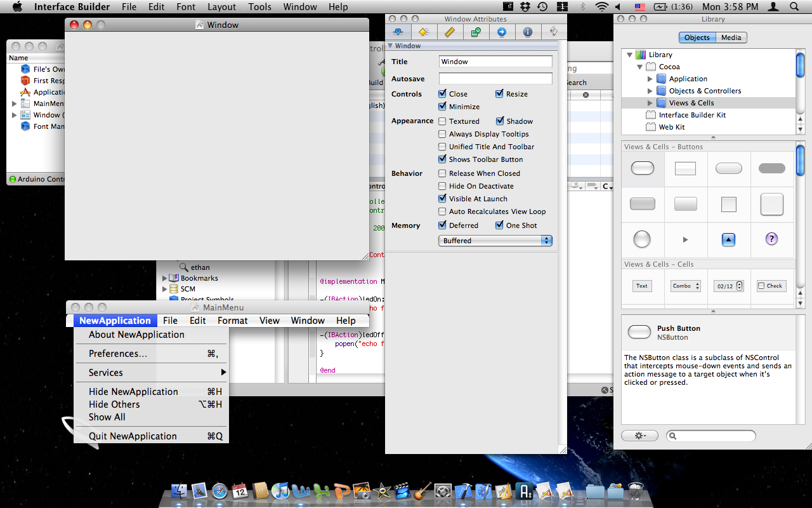Open the Size inspector ruler tab

tap(450, 32)
